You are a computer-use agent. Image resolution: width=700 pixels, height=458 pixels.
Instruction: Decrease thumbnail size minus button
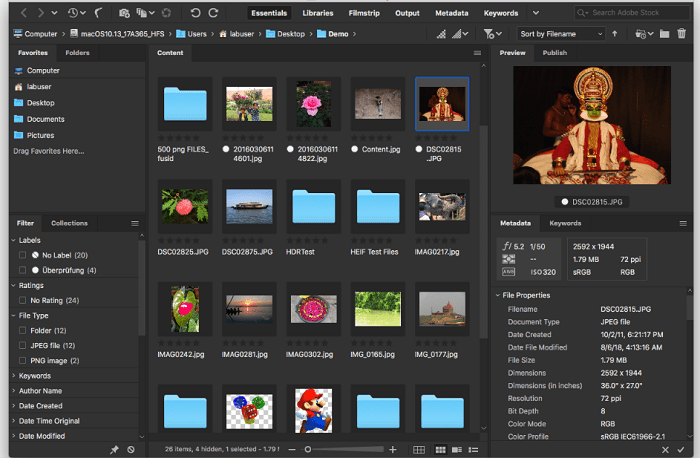[x=292, y=450]
